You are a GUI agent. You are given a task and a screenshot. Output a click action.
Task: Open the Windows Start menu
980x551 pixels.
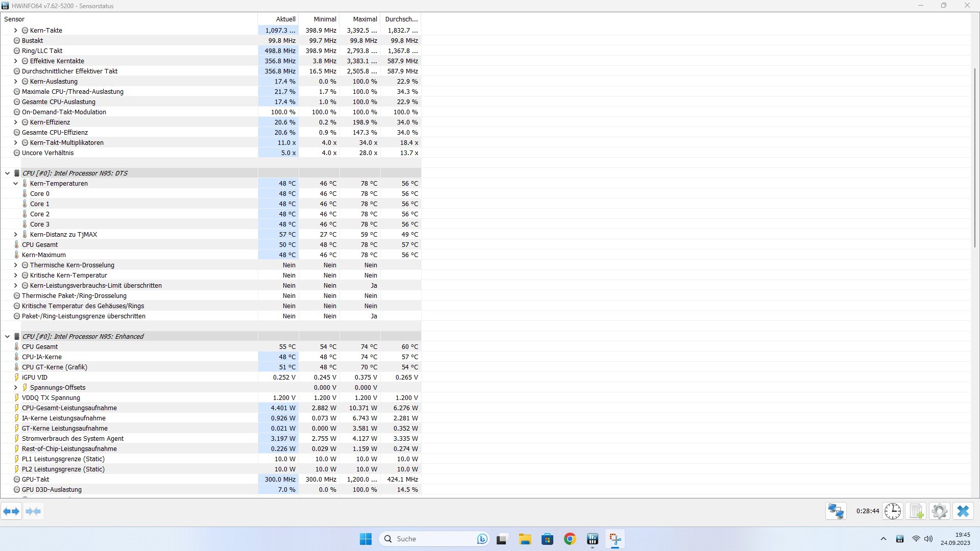pos(365,539)
